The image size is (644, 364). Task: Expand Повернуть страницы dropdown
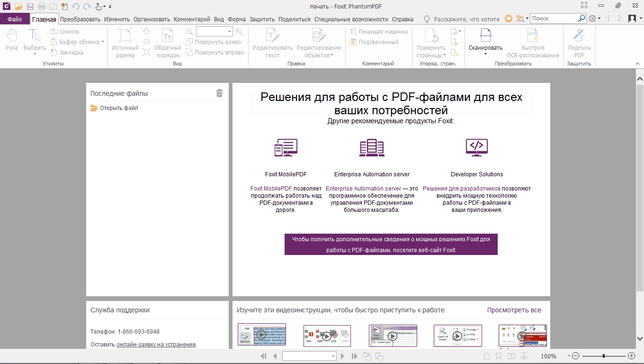coord(444,55)
